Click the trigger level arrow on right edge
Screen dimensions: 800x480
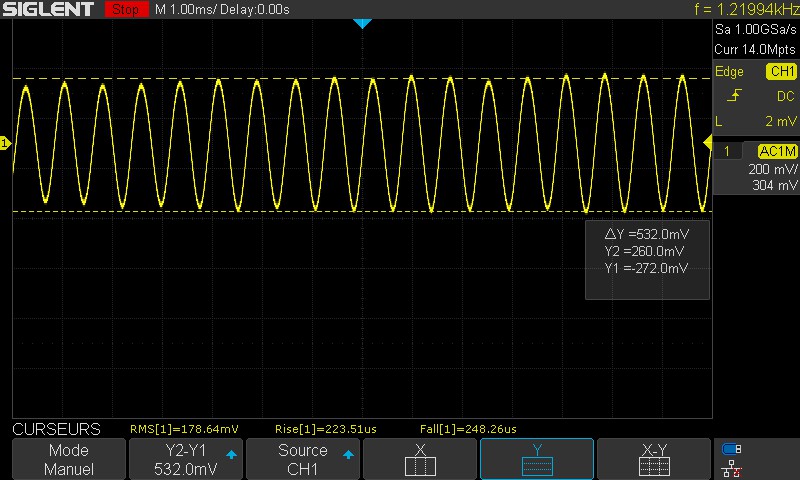(708, 143)
